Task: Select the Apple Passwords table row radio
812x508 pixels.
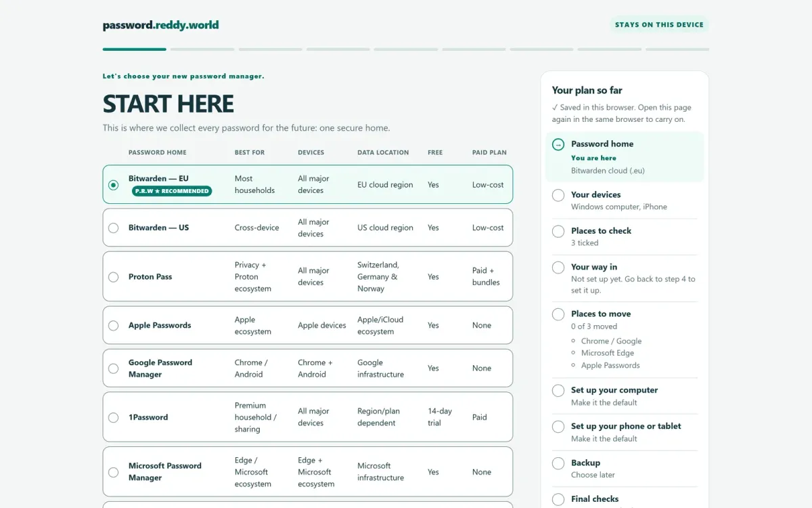Action: (x=113, y=326)
